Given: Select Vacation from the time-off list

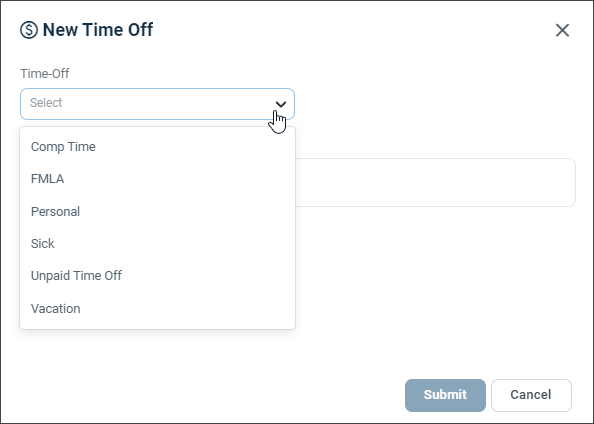Looking at the screenshot, I should tap(157, 308).
